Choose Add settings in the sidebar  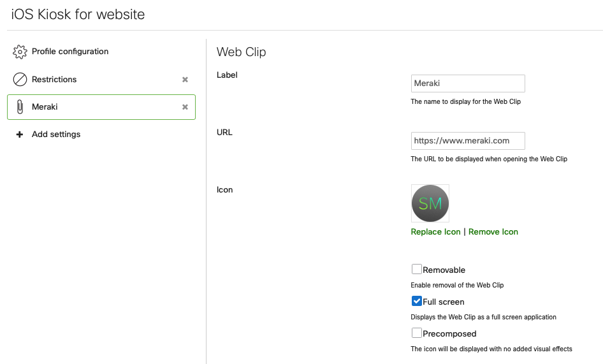point(56,135)
